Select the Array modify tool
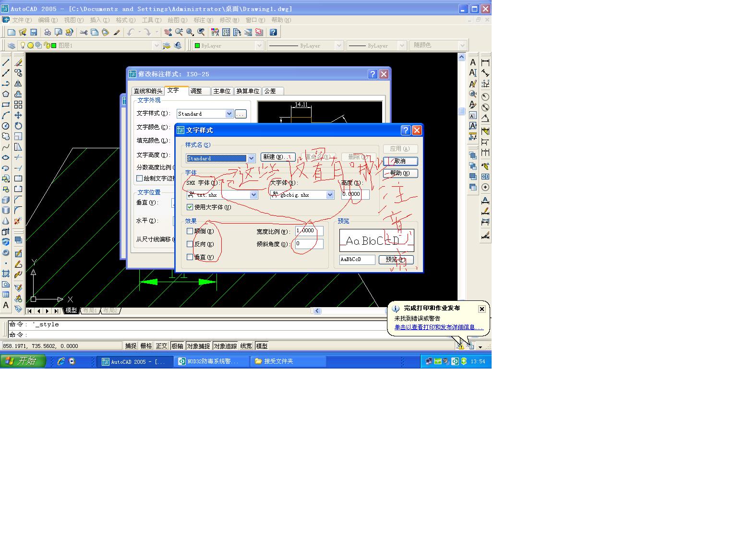The width and height of the screenshot is (747, 560). coord(18,105)
